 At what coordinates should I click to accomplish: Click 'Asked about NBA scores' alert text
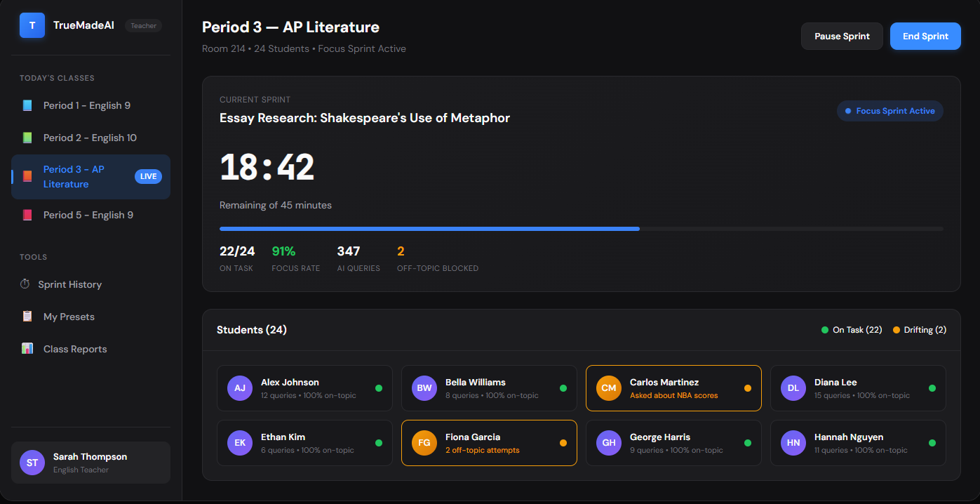pyautogui.click(x=674, y=395)
